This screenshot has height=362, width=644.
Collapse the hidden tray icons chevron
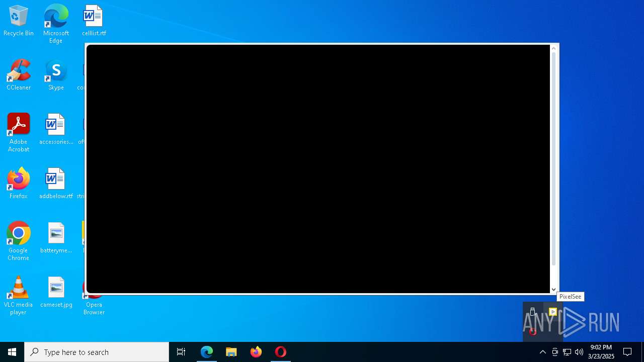point(542,352)
